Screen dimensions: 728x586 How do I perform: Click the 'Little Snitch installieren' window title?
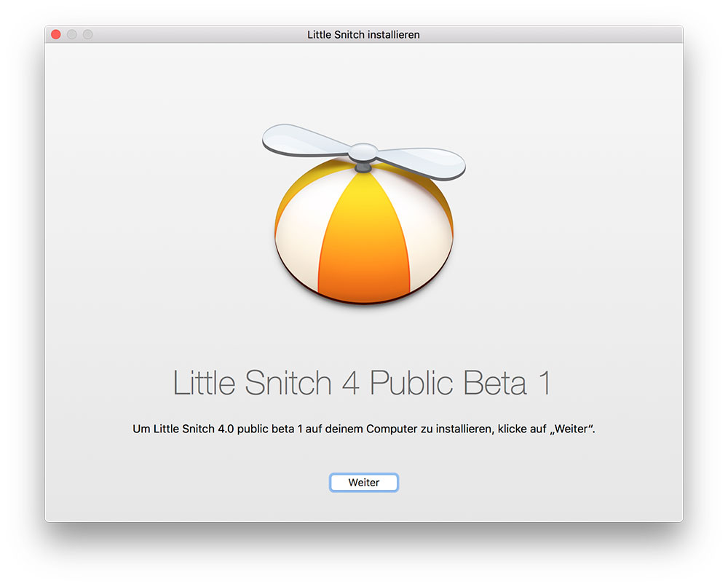pos(363,35)
